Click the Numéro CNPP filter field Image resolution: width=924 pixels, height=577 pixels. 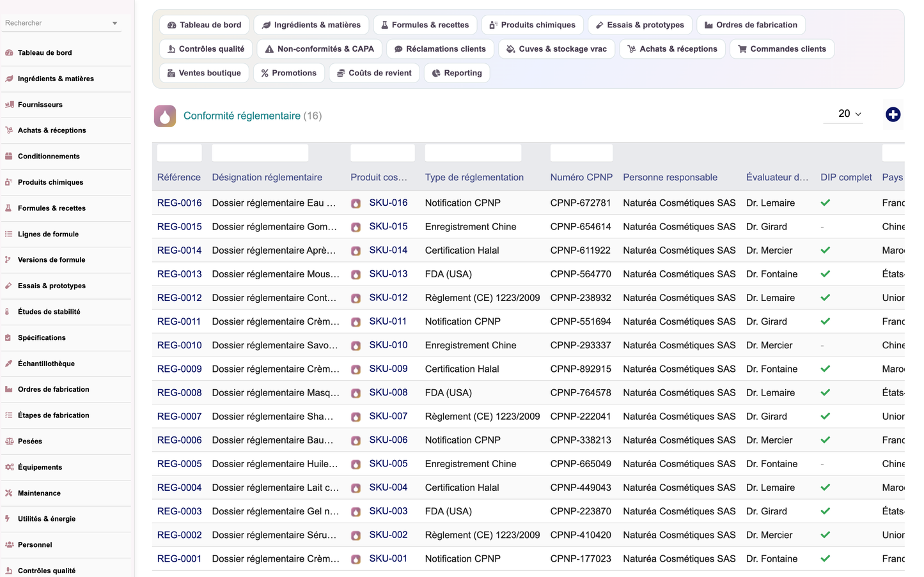581,153
